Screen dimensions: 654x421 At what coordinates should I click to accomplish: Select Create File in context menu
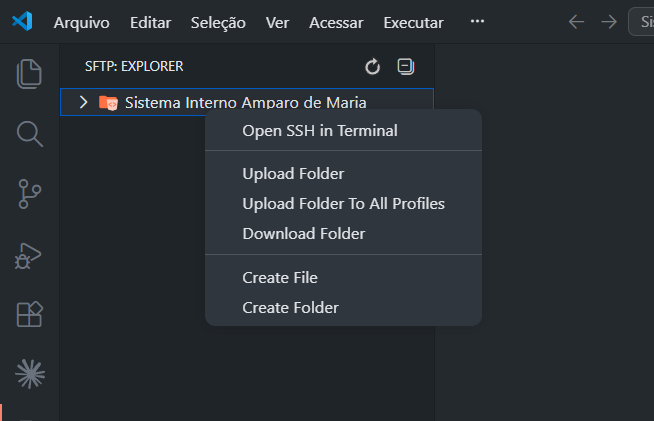tap(343, 277)
